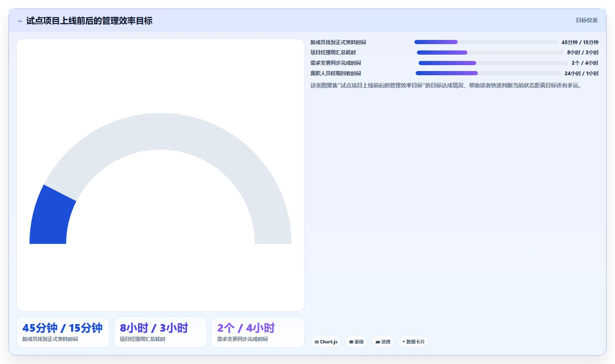Click the 项目经理周汇总耗时 progress bar

click(490, 53)
